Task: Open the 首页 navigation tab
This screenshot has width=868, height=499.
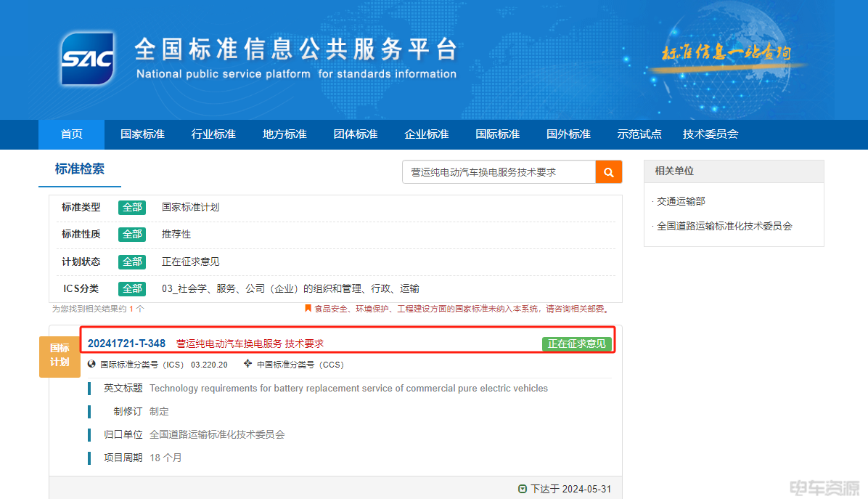Action: (x=71, y=134)
